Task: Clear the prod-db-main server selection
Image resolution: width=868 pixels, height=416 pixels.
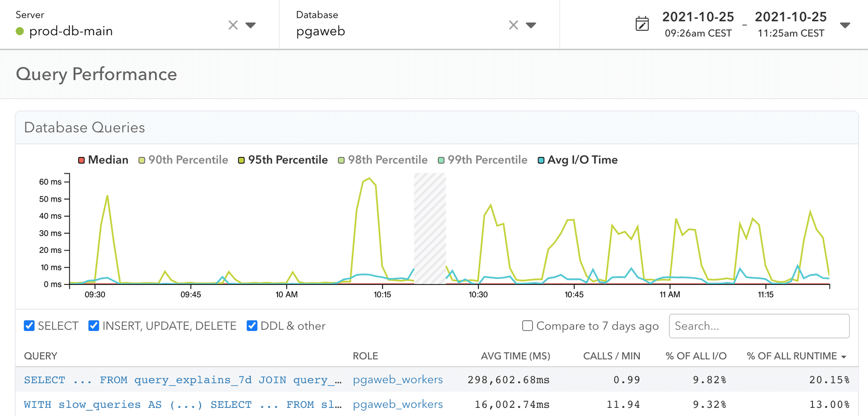Action: 233,25
